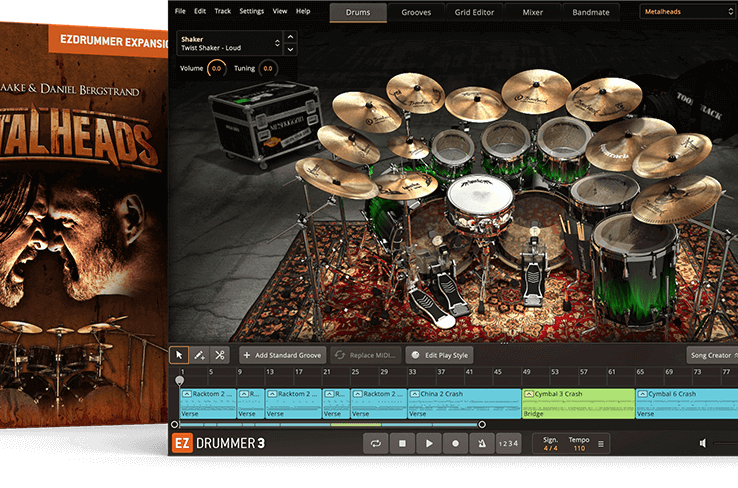The image size is (738, 488).
Task: Select next instrument with down chevron
Action: [290, 49]
